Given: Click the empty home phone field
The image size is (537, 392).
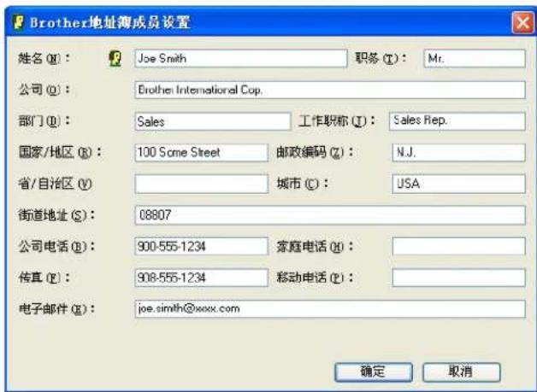Looking at the screenshot, I should pyautogui.click(x=458, y=246).
